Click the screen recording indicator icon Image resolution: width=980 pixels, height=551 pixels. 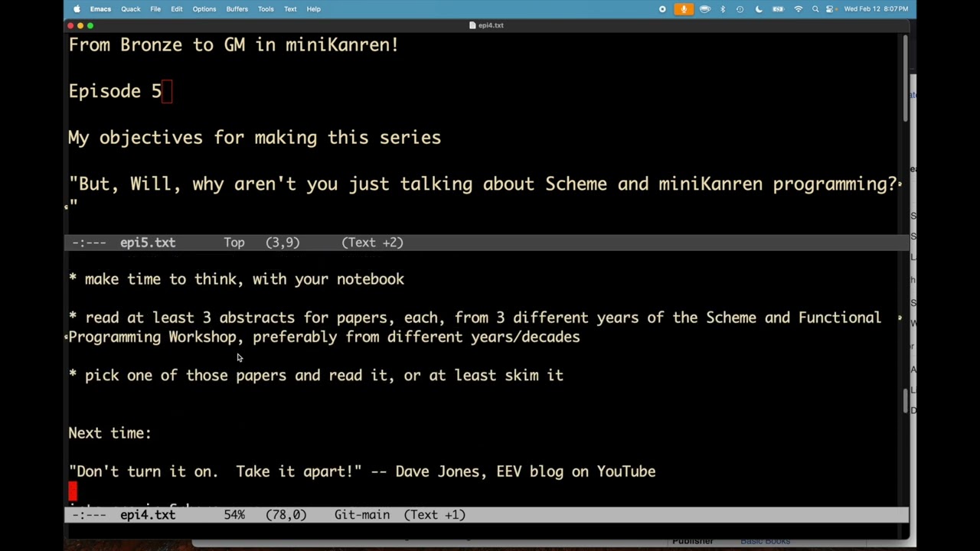[663, 9]
